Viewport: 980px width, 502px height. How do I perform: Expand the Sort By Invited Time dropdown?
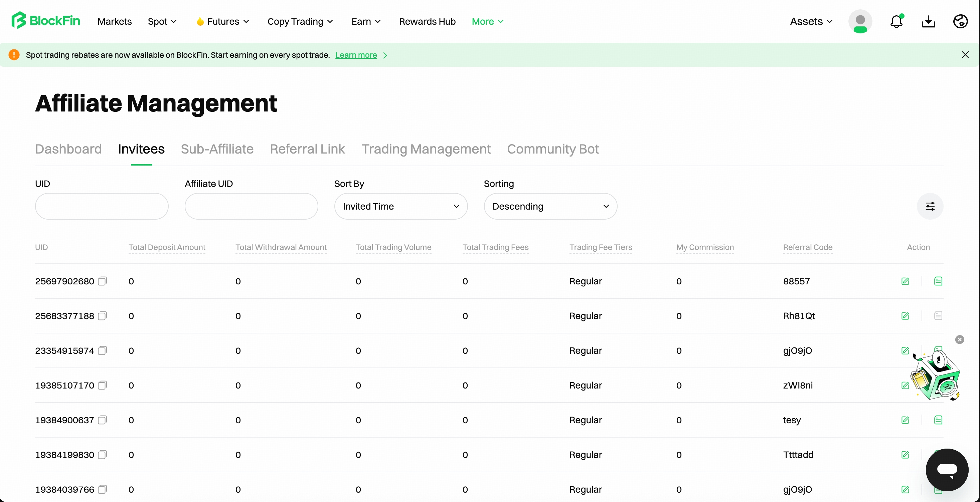[401, 206]
